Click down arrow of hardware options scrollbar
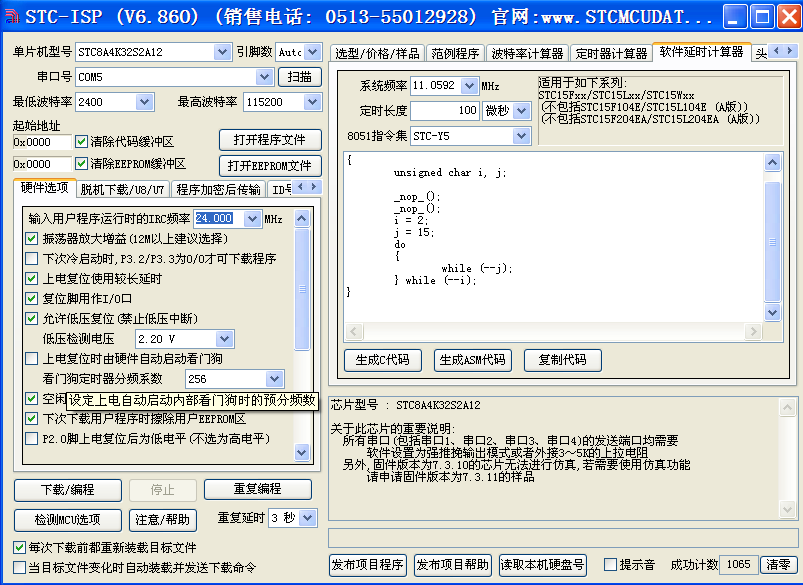Viewport: 803px width, 585px height. (302, 452)
